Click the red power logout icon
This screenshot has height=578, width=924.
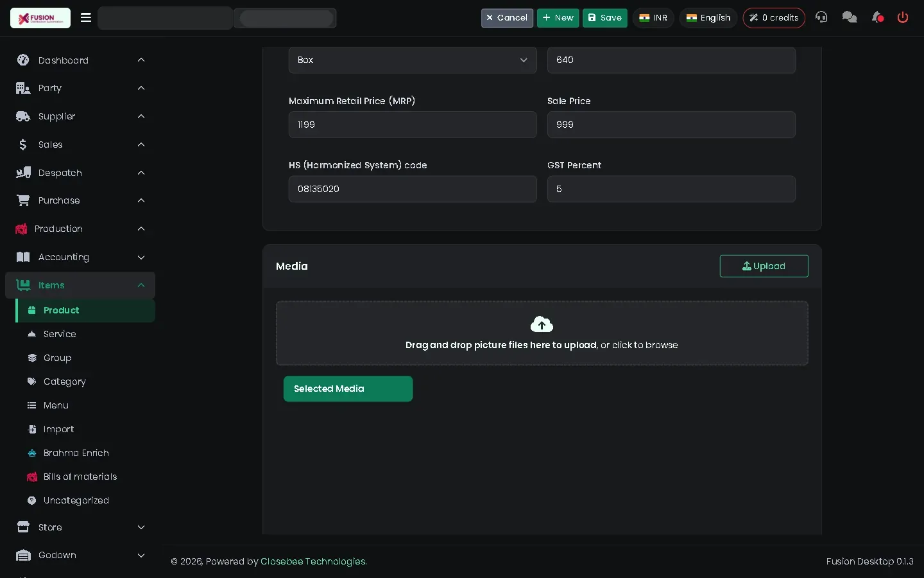(x=903, y=17)
